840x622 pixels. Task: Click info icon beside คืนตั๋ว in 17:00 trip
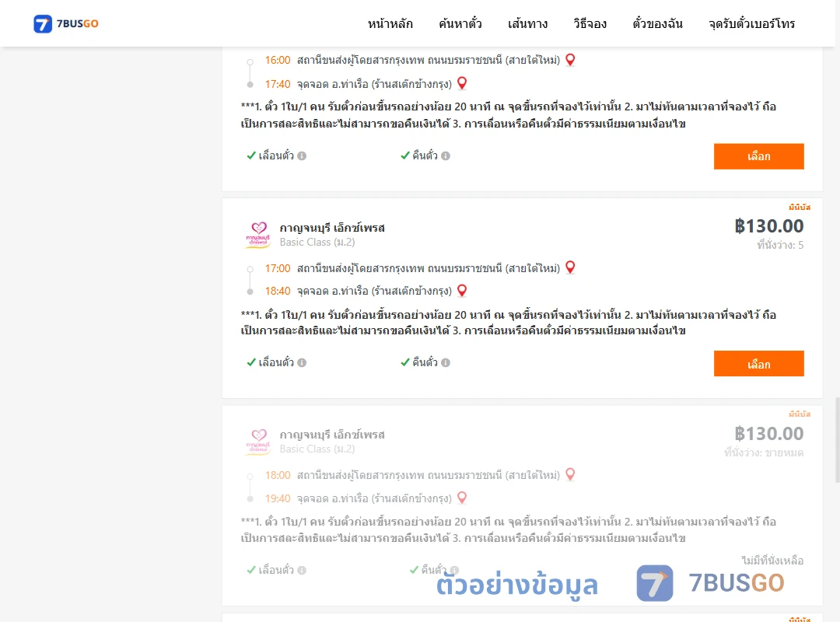click(446, 362)
